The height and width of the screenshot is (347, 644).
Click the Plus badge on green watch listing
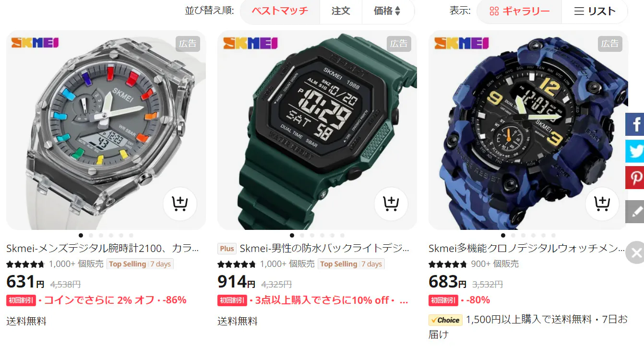[227, 249]
